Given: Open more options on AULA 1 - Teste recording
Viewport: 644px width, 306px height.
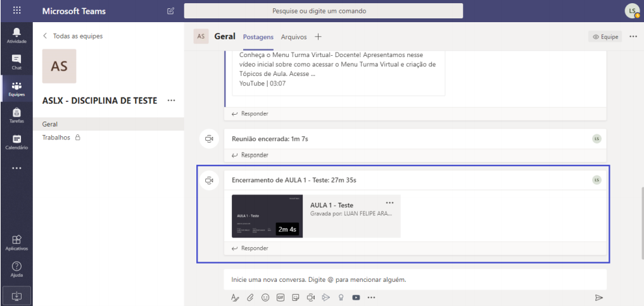Looking at the screenshot, I should click(390, 203).
